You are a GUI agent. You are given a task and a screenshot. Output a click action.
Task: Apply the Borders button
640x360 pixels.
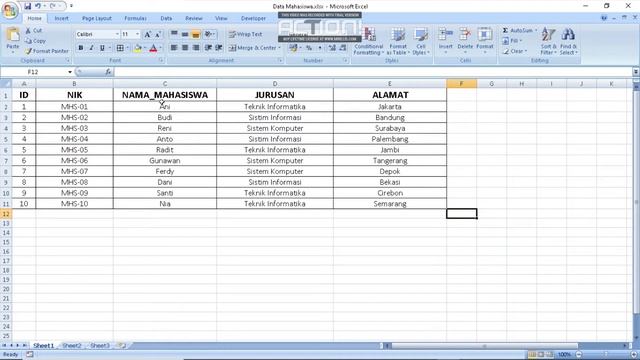(120, 48)
